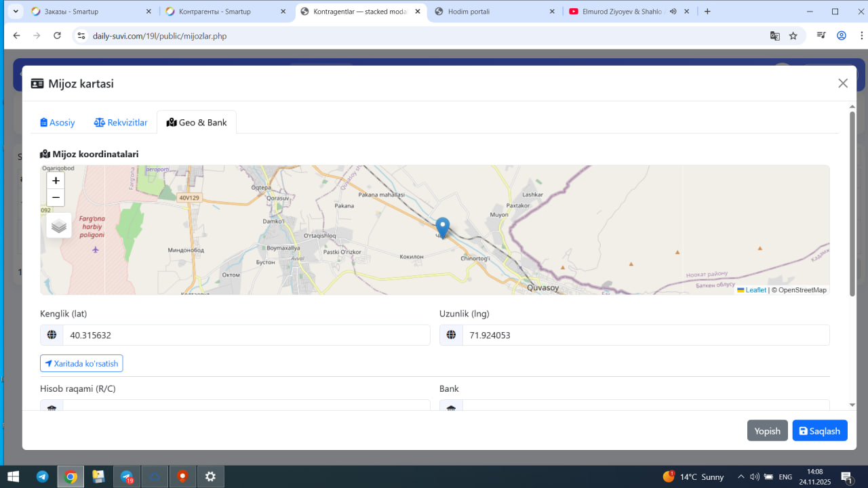View site information for daily-suvi.com
868x488 pixels.
(x=81, y=36)
